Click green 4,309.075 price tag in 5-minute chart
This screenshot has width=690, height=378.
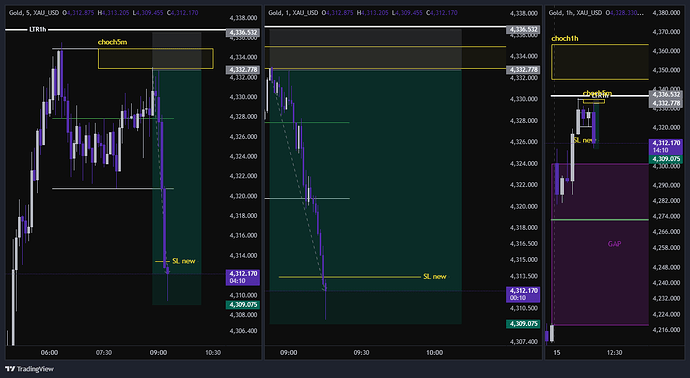pyautogui.click(x=242, y=305)
